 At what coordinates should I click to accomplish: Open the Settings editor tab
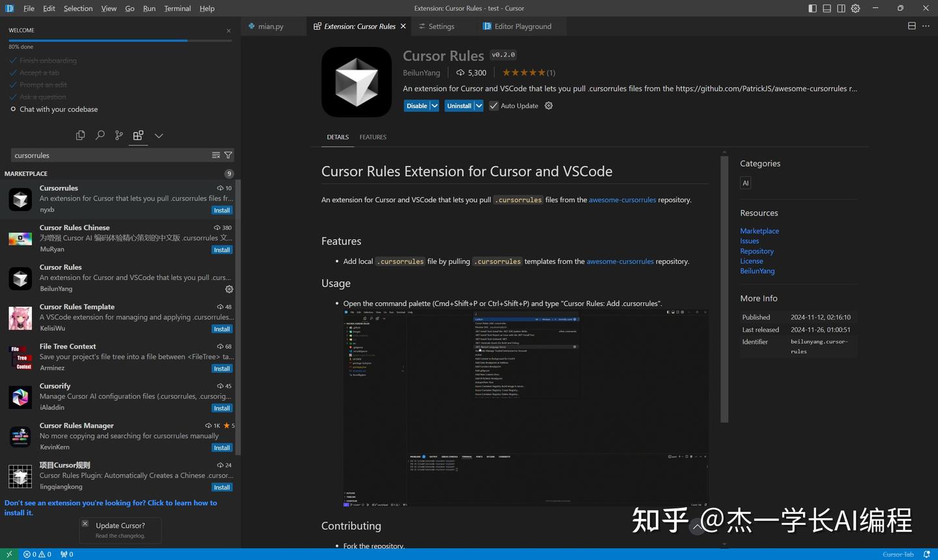pos(442,27)
